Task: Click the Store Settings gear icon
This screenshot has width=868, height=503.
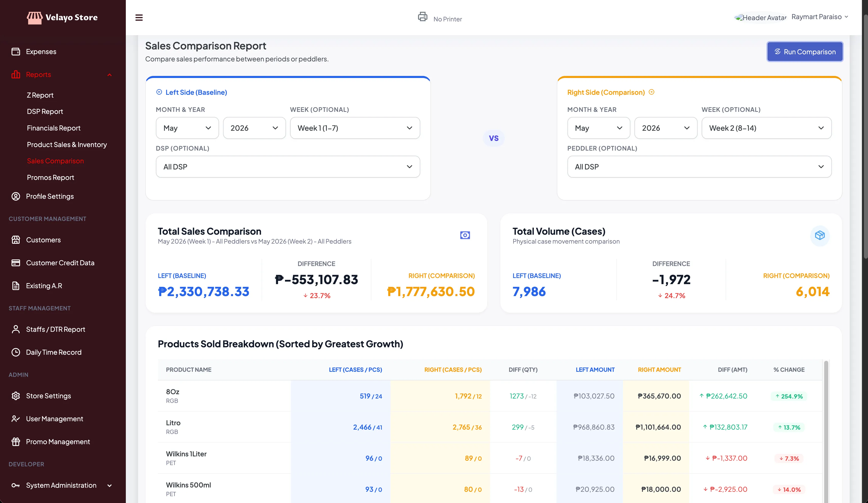Action: (16, 396)
